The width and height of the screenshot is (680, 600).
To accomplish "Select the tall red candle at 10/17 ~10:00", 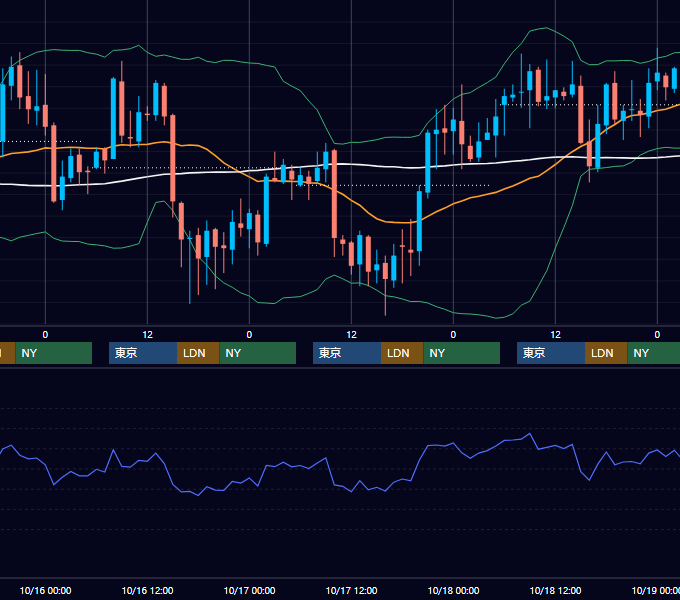I will [334, 194].
